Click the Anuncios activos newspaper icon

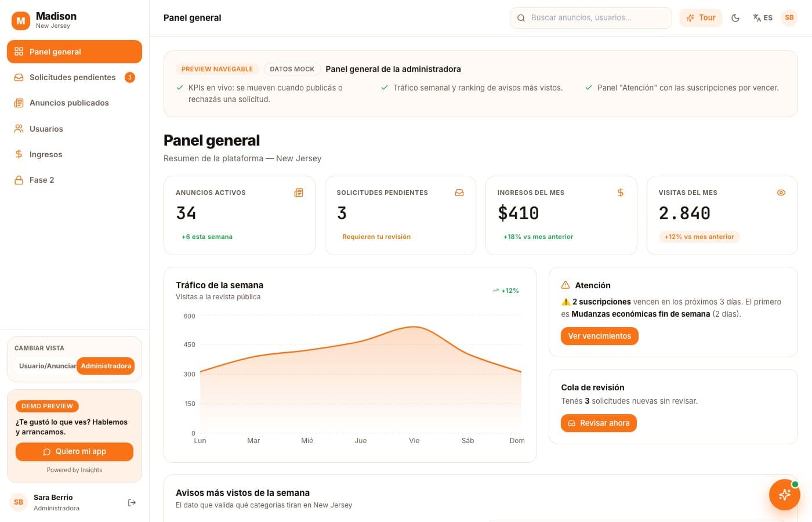coord(299,193)
